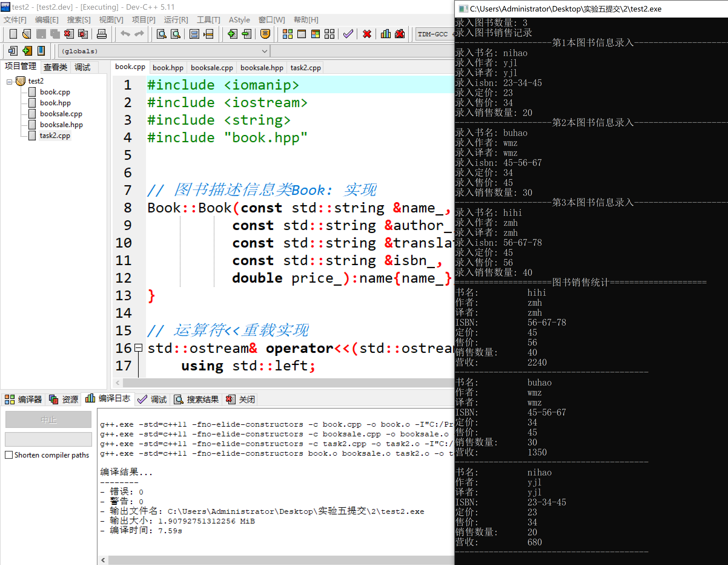The image size is (728, 565).
Task: Run the Compile command via checkmark icon
Action: (x=348, y=34)
